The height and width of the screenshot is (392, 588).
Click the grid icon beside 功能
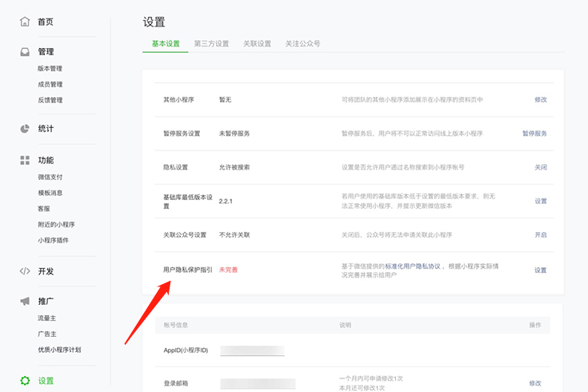(25, 160)
